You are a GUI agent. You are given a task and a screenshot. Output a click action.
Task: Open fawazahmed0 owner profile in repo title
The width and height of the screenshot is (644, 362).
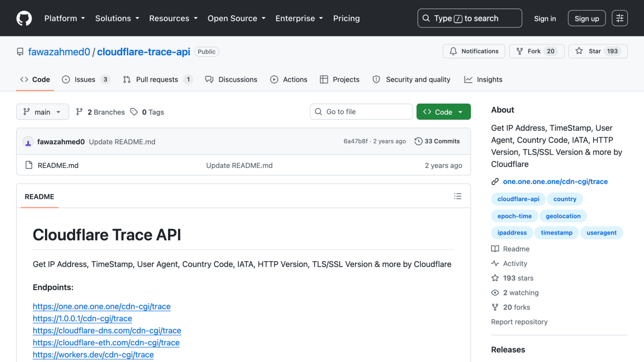pos(59,52)
